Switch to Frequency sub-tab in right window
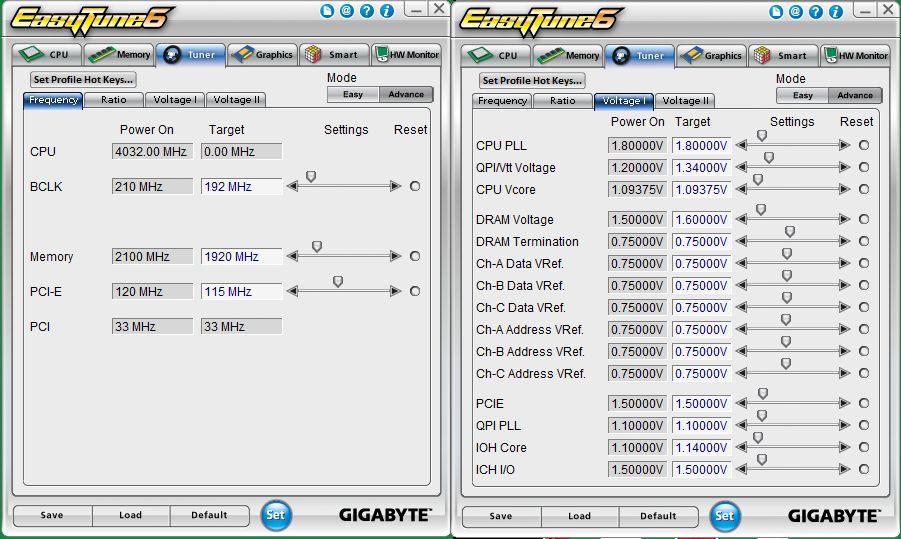 [502, 101]
